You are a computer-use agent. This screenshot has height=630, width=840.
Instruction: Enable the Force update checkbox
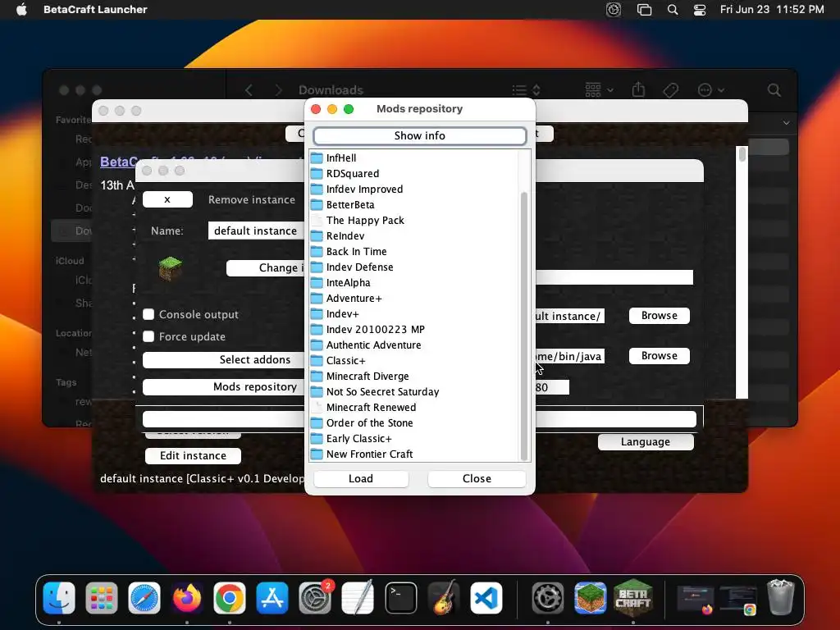tap(148, 336)
